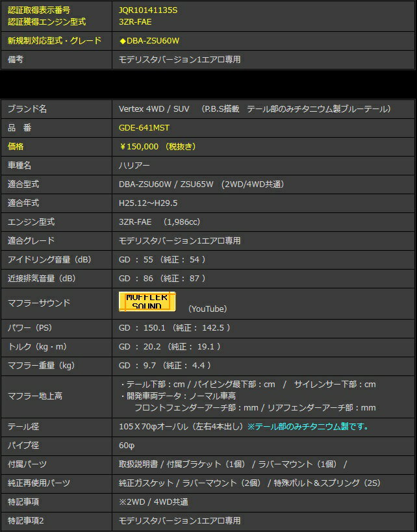This screenshot has width=417, height=532.
Task: Open the MUFFLER SOUND YouTube button
Action: 147,301
